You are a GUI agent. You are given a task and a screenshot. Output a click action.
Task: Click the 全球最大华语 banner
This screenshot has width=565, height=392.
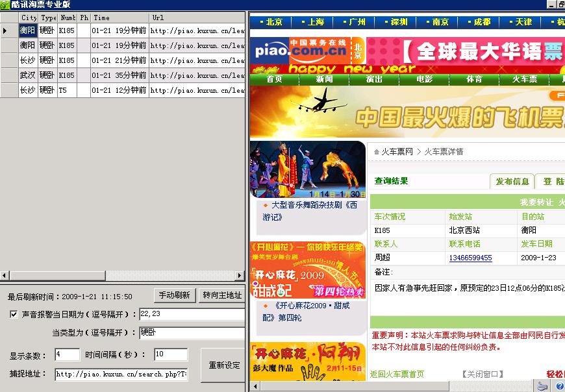(x=465, y=51)
